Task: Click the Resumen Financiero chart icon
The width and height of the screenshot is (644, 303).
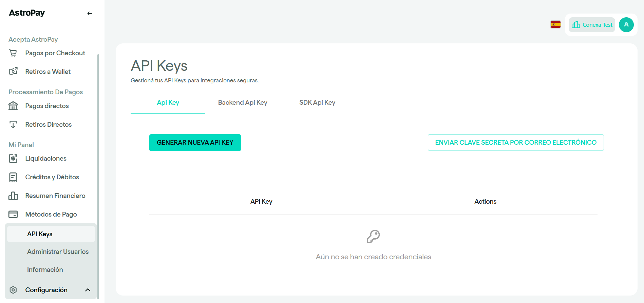Action: click(13, 196)
